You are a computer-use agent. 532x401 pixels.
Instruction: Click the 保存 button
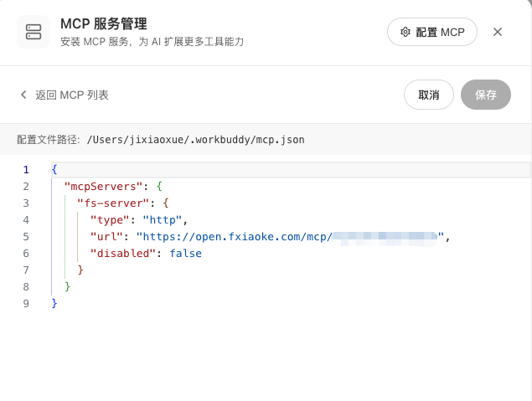486,95
